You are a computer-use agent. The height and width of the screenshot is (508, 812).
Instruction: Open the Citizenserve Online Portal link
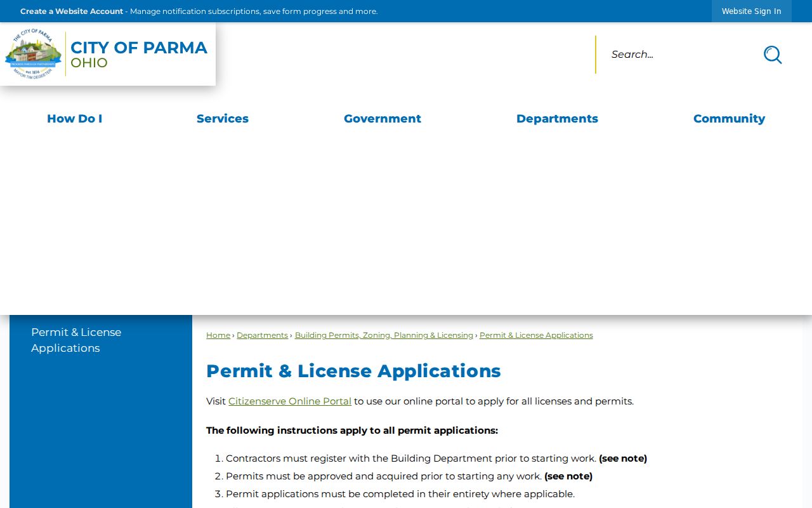290,401
